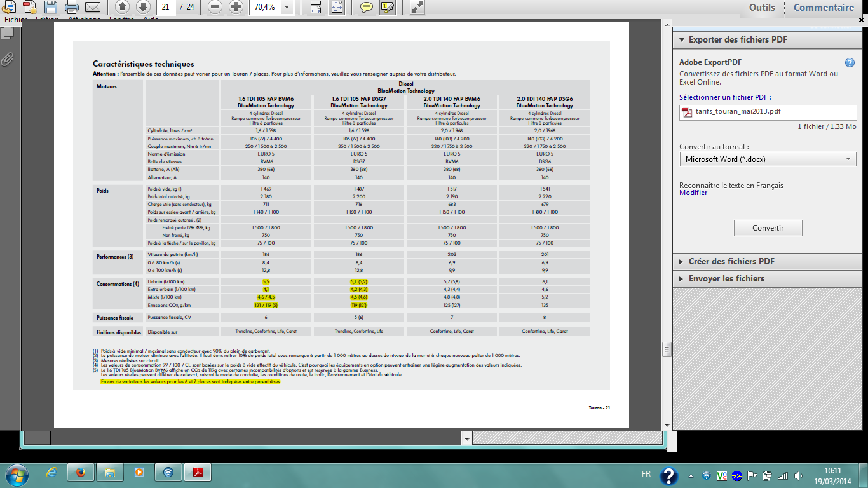Click the Adobe Reader taskbar button
868x488 pixels.
point(198,473)
